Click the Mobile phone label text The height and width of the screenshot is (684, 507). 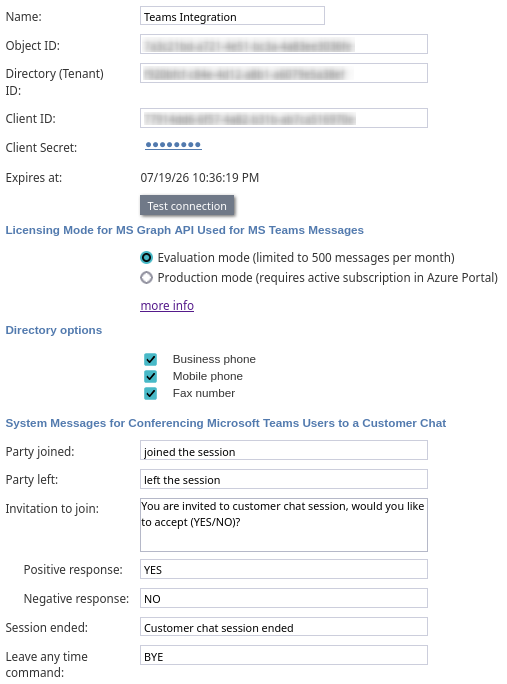(x=208, y=376)
